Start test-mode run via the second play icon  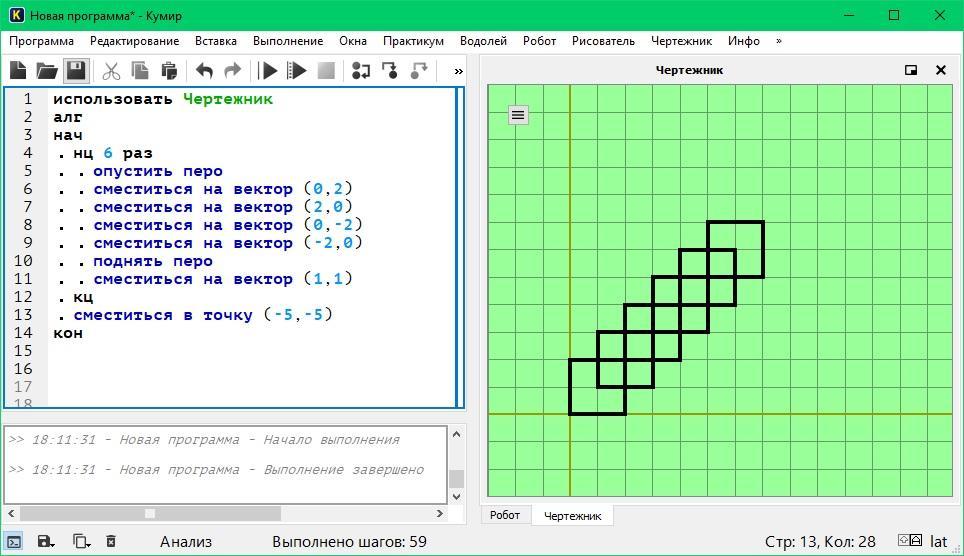point(297,71)
